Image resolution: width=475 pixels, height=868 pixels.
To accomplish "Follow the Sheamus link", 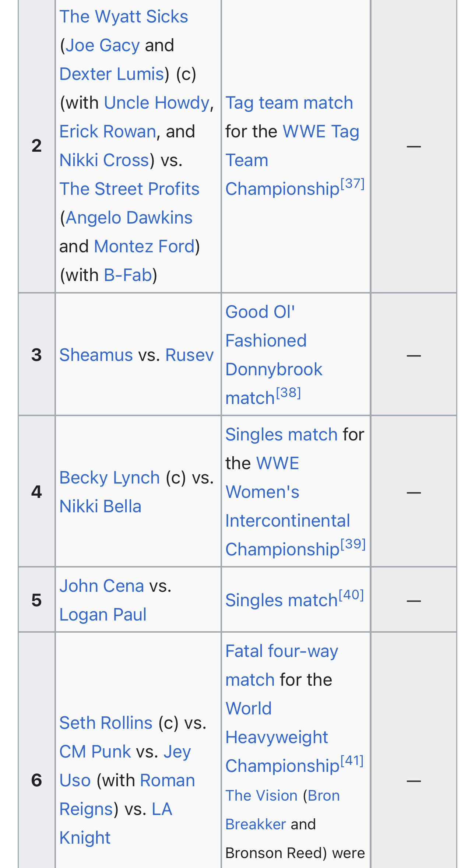I will tap(96, 355).
